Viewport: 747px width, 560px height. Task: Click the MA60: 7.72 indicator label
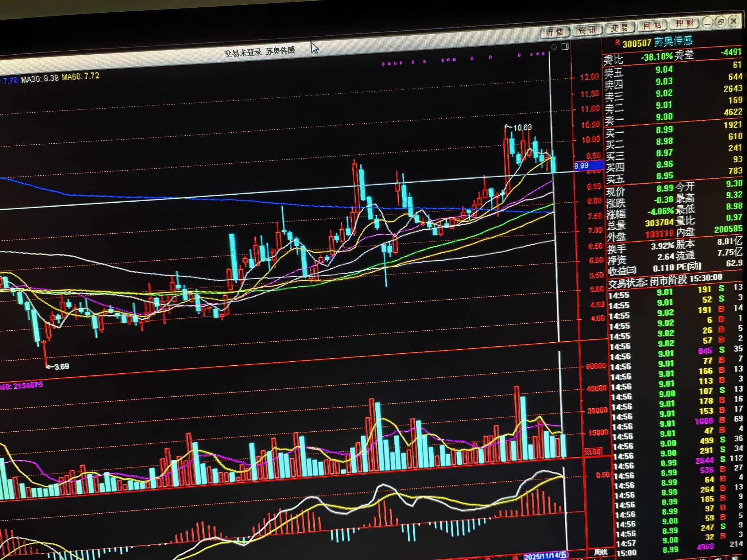pyautogui.click(x=80, y=77)
